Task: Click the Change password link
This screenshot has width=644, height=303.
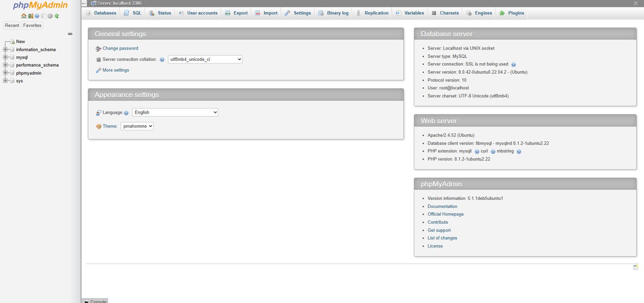Action: 120,48
